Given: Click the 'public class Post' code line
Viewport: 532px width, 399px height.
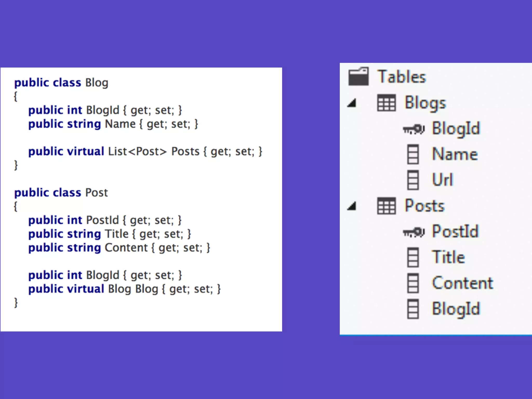Looking at the screenshot, I should [x=61, y=193].
